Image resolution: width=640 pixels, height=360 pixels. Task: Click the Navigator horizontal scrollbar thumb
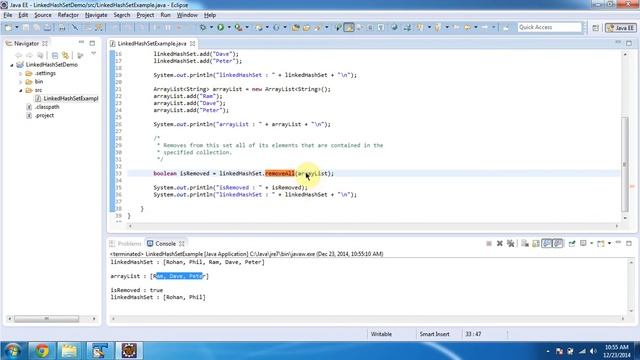(x=47, y=318)
